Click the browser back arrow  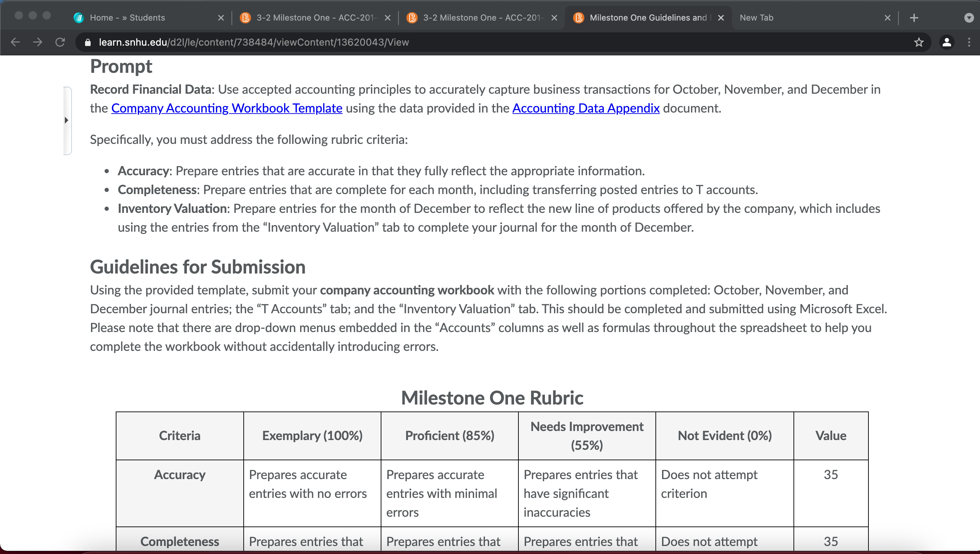[15, 42]
